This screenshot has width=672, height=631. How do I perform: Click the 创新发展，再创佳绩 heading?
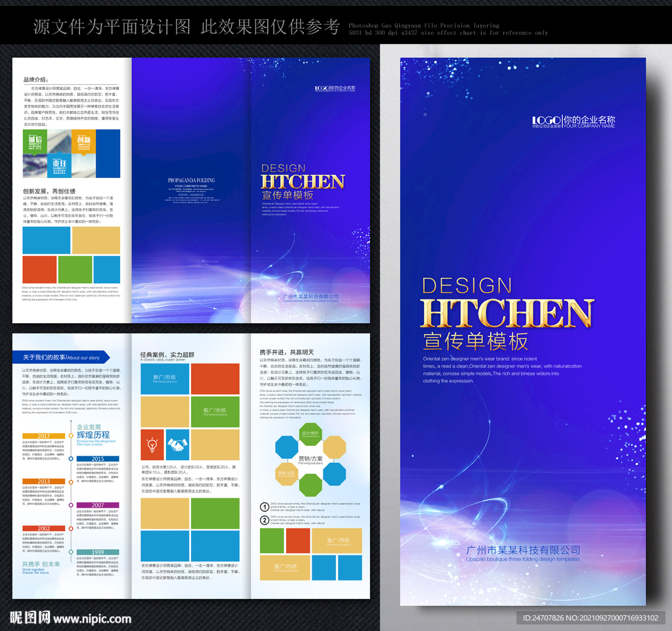coord(49,191)
